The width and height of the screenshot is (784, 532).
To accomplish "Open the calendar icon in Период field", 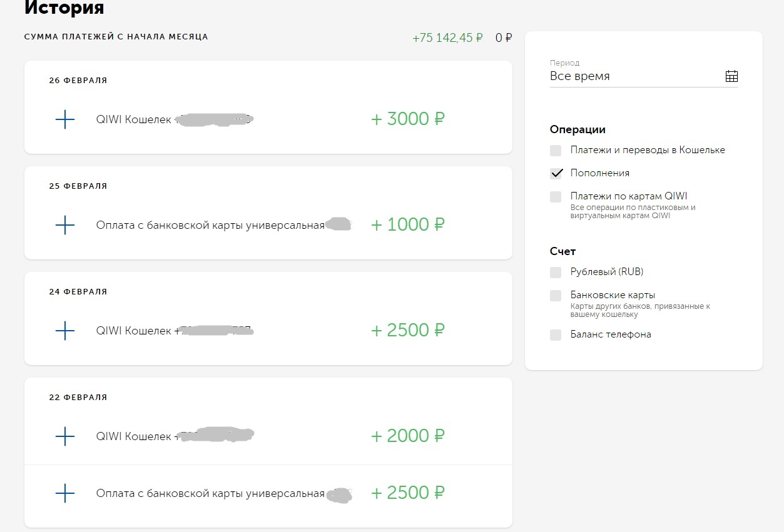I will tap(731, 76).
